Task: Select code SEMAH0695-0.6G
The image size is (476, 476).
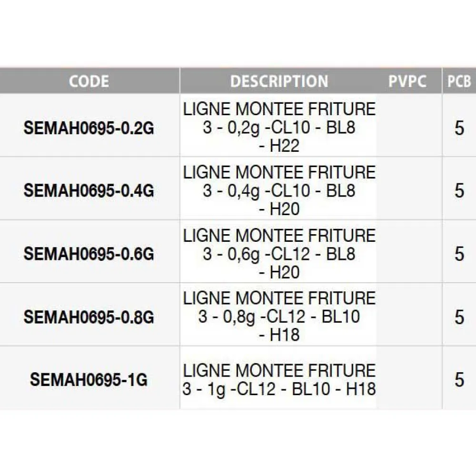Action: tap(89, 254)
